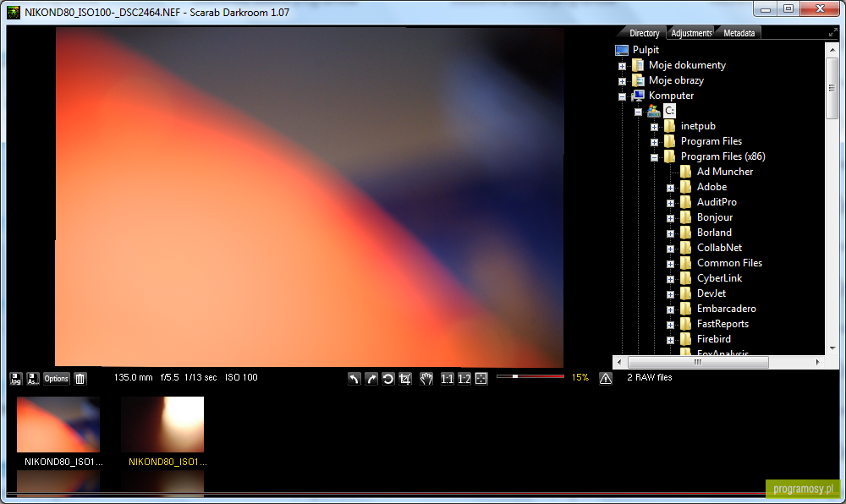This screenshot has height=504, width=846.
Task: Save the image as JPG
Action: (15, 378)
